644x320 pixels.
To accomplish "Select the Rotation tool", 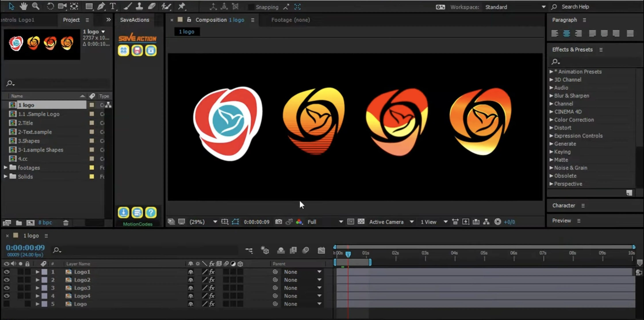I will point(50,6).
